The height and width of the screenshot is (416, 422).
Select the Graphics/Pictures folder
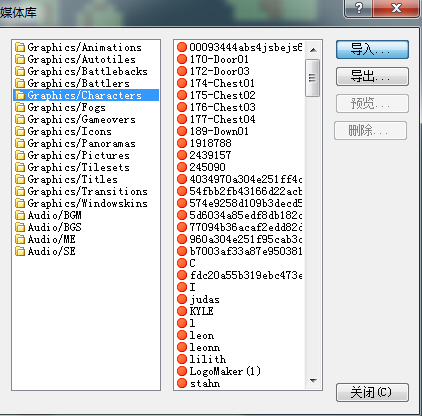[x=78, y=155]
